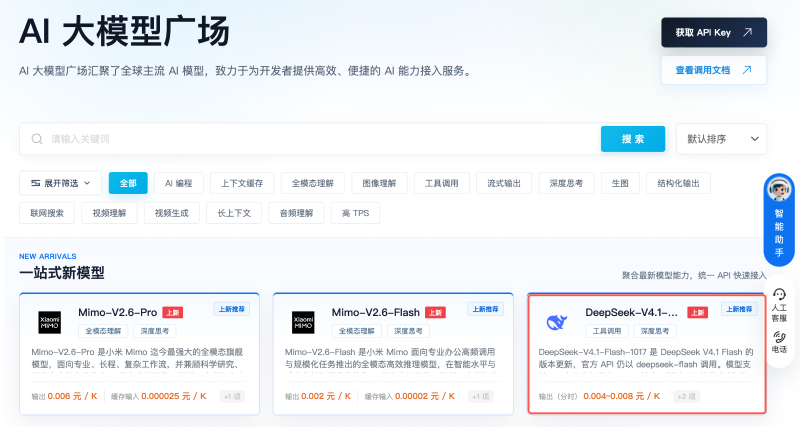
Task: Click the +1 项 tag on Mimo-V2.6-Flash
Action: click(481, 396)
